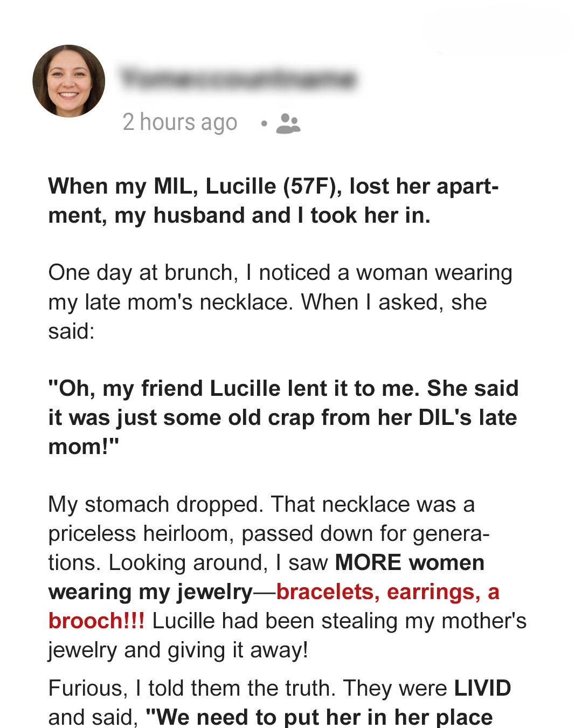Click the blurred account name

239,79
